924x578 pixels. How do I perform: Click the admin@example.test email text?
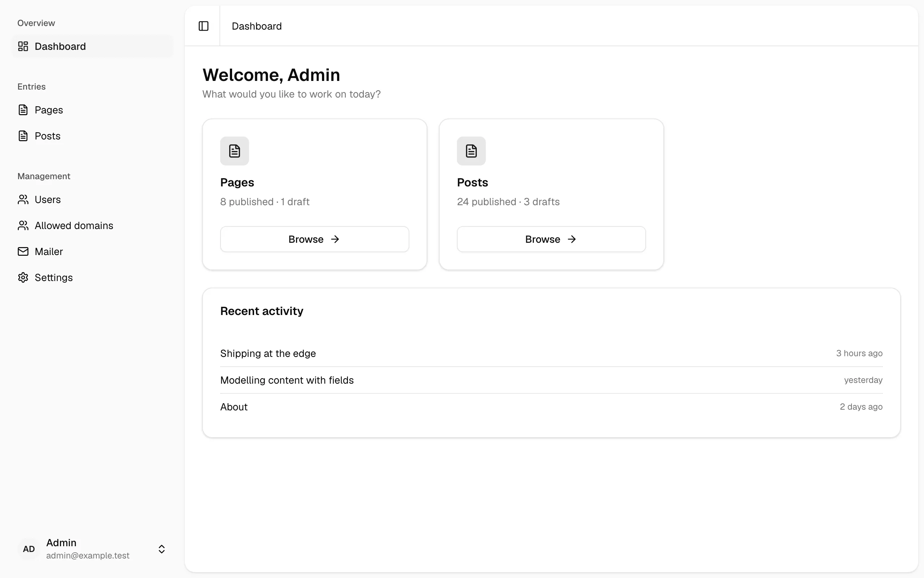(x=88, y=556)
